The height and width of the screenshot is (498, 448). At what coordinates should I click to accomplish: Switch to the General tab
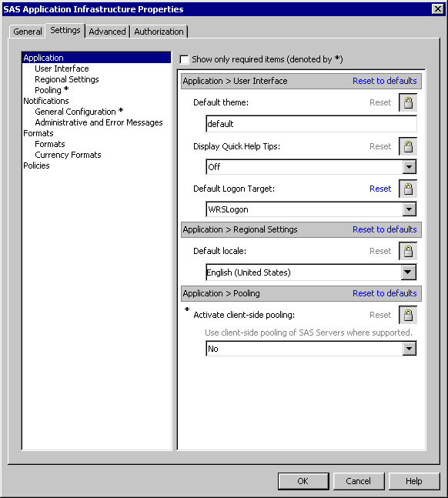pyautogui.click(x=27, y=32)
